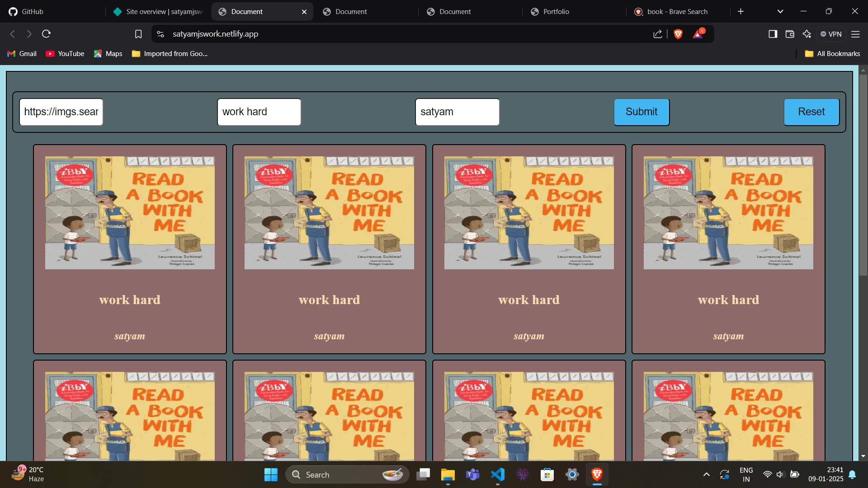Open Settings gear from the taskbar
This screenshot has width=868, height=488.
(x=572, y=474)
